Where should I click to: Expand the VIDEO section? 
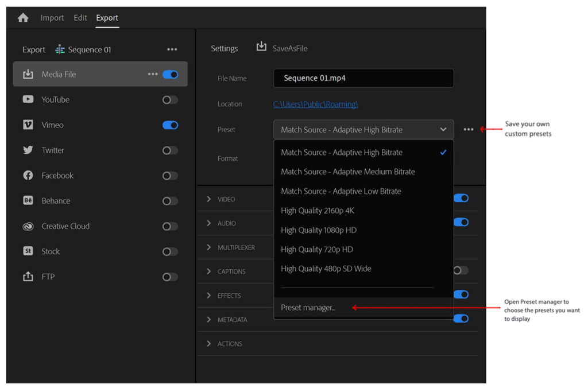[x=209, y=199]
